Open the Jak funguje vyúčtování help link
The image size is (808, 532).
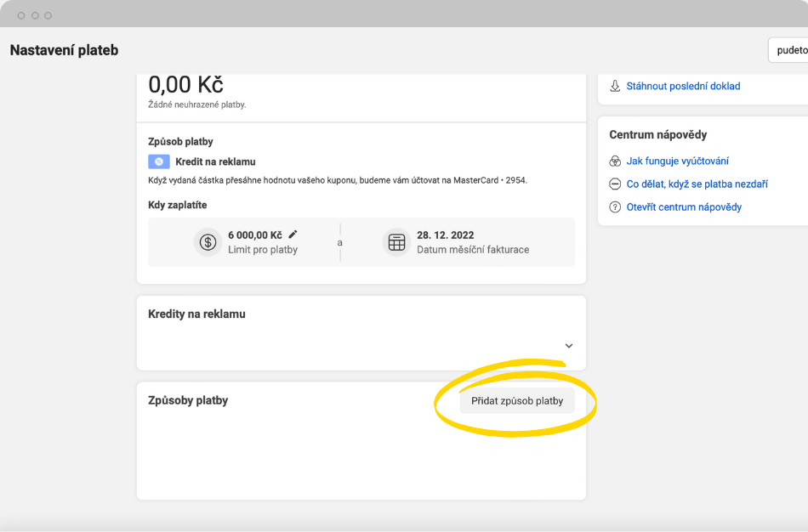[x=677, y=161]
